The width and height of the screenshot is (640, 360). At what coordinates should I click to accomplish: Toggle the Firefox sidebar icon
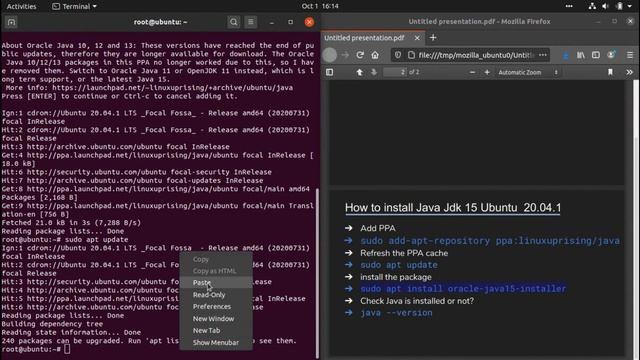click(x=596, y=55)
